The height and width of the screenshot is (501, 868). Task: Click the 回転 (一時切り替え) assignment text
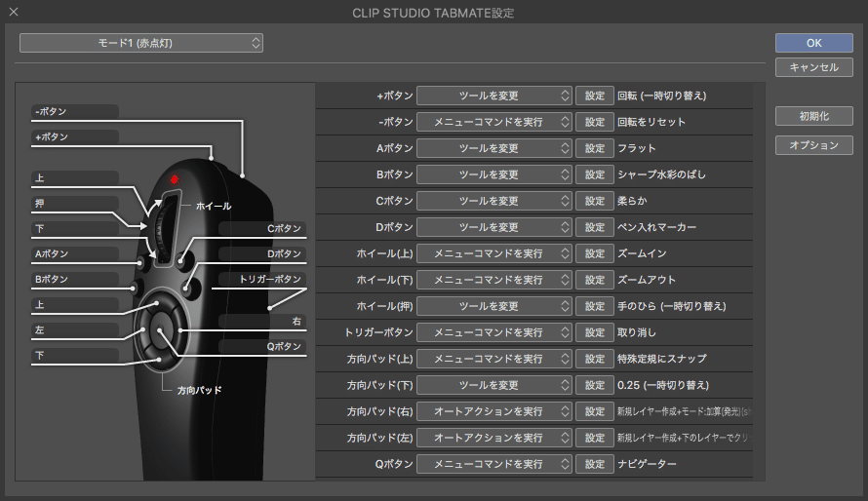pyautogui.click(x=661, y=96)
